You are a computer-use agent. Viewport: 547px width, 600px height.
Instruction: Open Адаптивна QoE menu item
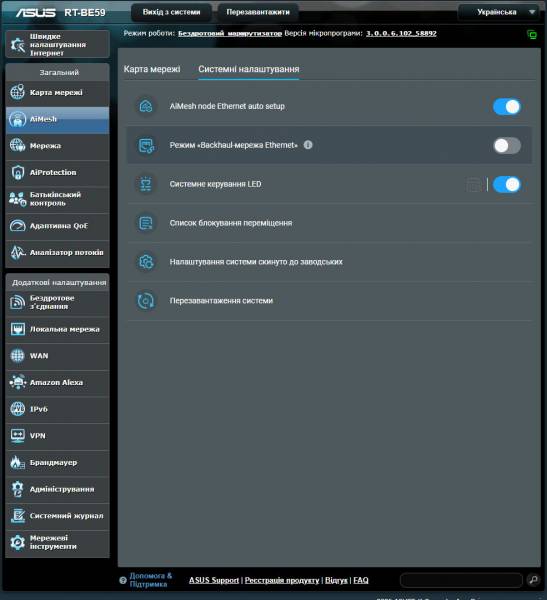coord(57,226)
